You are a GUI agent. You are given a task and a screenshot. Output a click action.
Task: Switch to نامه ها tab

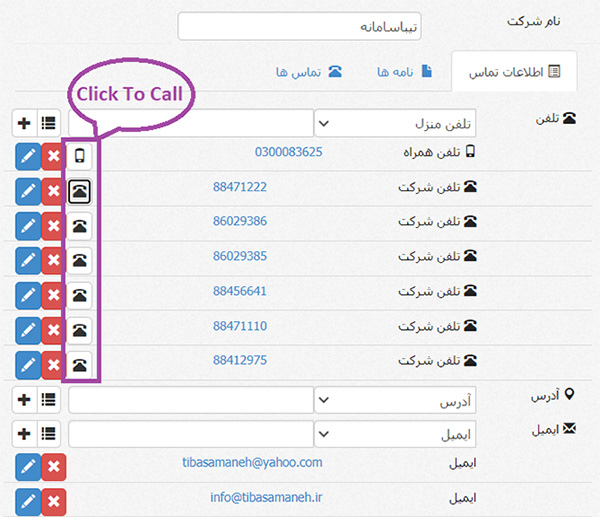[x=404, y=72]
